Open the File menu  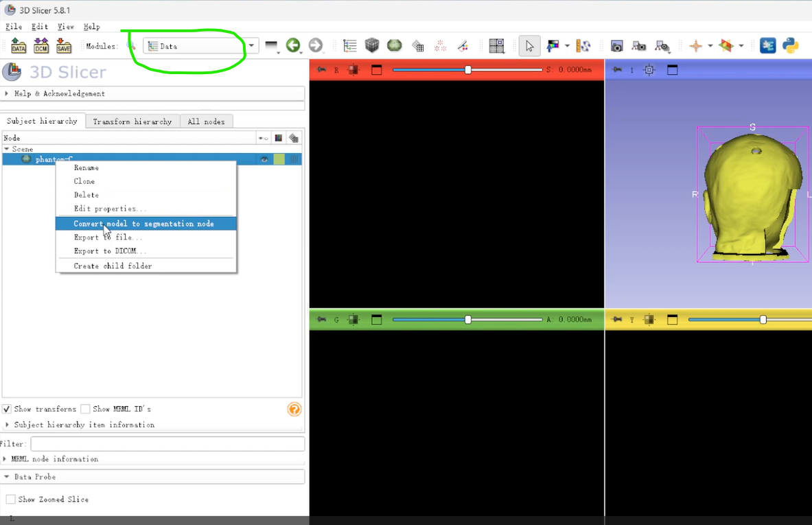(x=14, y=26)
